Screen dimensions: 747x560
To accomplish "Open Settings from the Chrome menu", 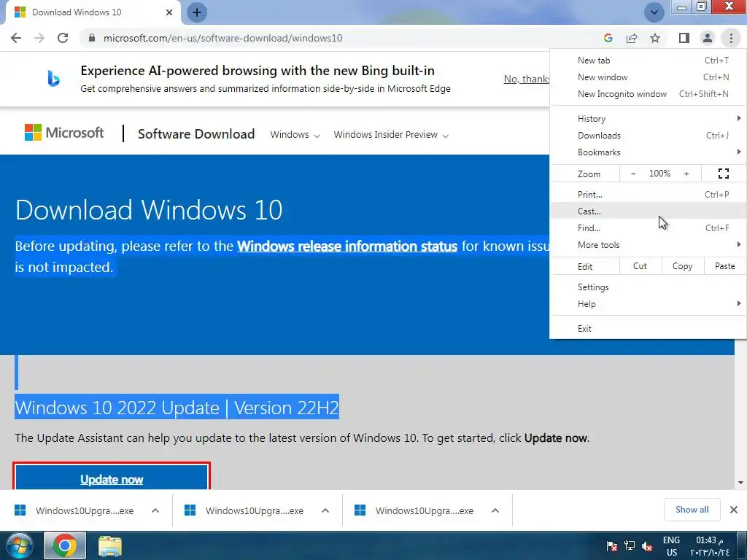I will coord(649,287).
